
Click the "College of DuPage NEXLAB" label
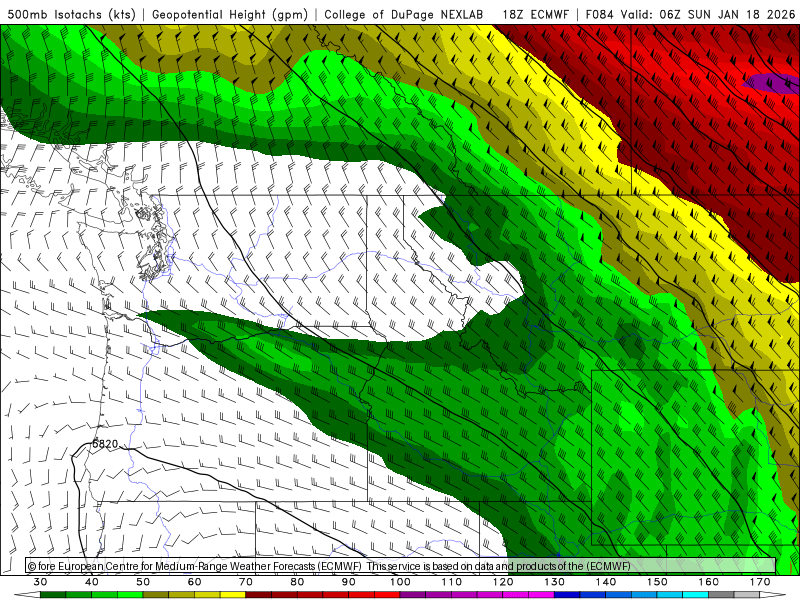[x=404, y=14]
